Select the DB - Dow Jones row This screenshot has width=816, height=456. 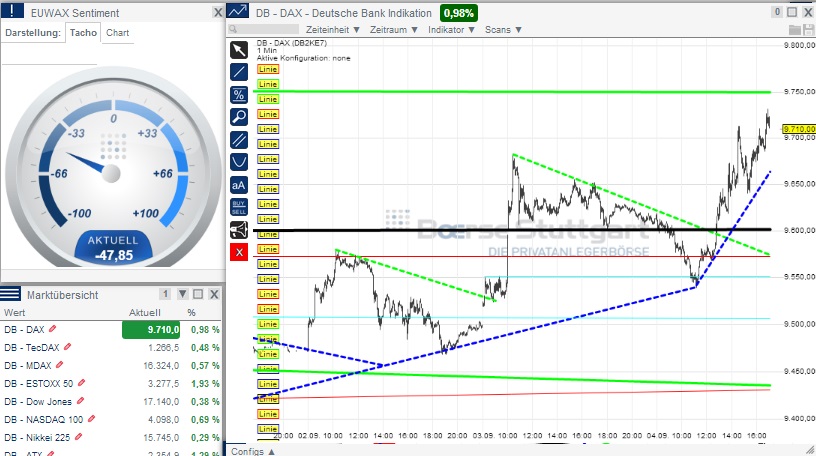pos(111,401)
